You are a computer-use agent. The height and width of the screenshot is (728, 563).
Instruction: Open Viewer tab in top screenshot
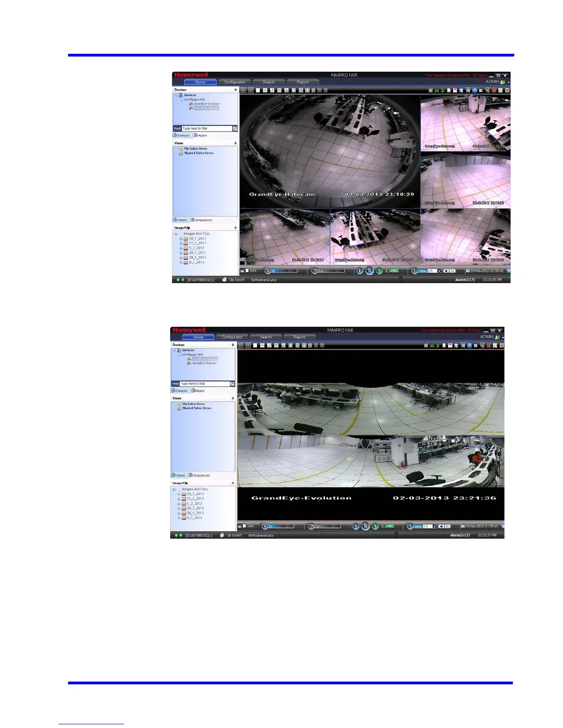point(200,82)
